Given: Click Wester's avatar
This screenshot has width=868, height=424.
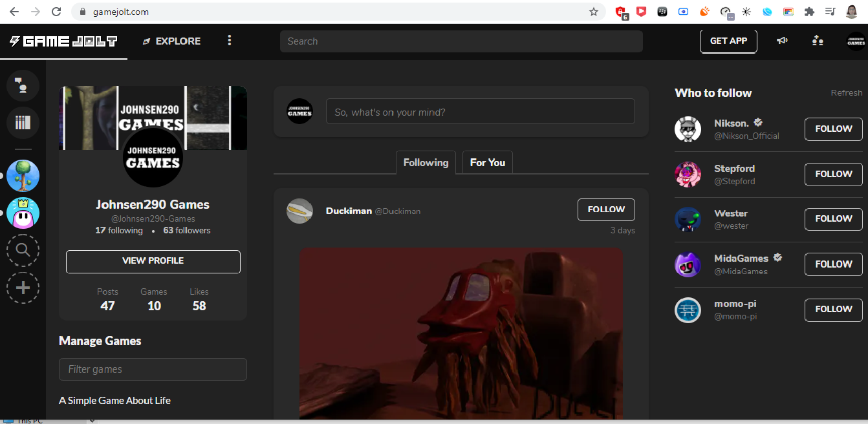Looking at the screenshot, I should point(688,219).
